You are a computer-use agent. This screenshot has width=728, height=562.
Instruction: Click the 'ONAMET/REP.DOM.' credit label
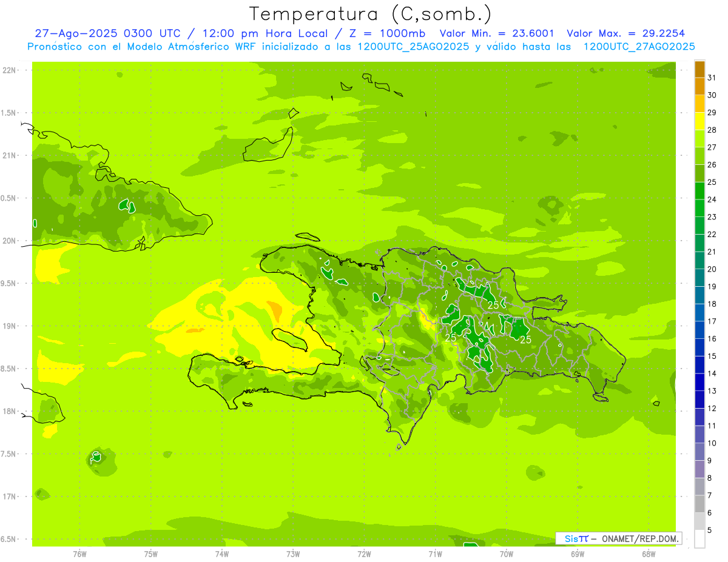(639, 538)
